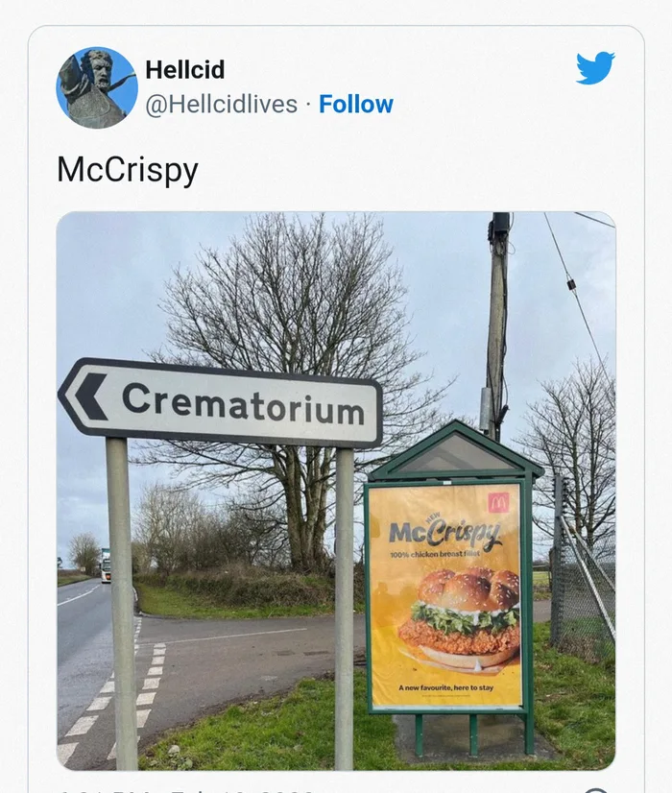Click the black arrow on Crematorium sign

point(91,397)
